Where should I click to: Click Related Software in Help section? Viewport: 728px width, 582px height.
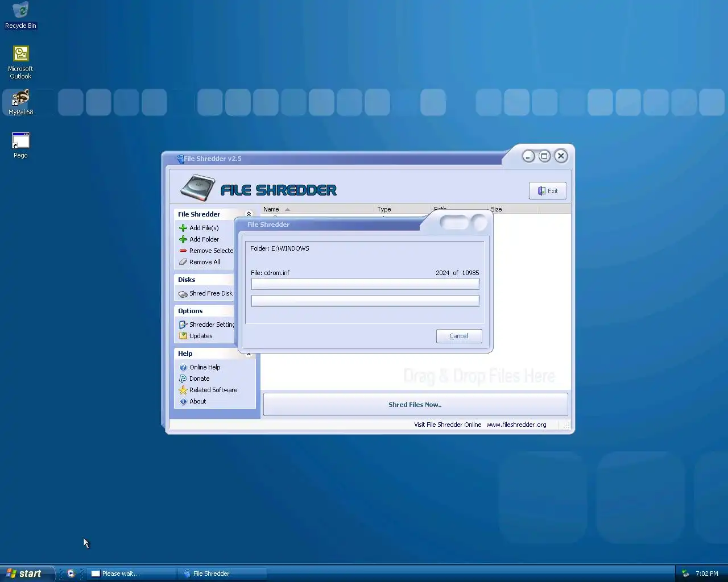(x=213, y=390)
